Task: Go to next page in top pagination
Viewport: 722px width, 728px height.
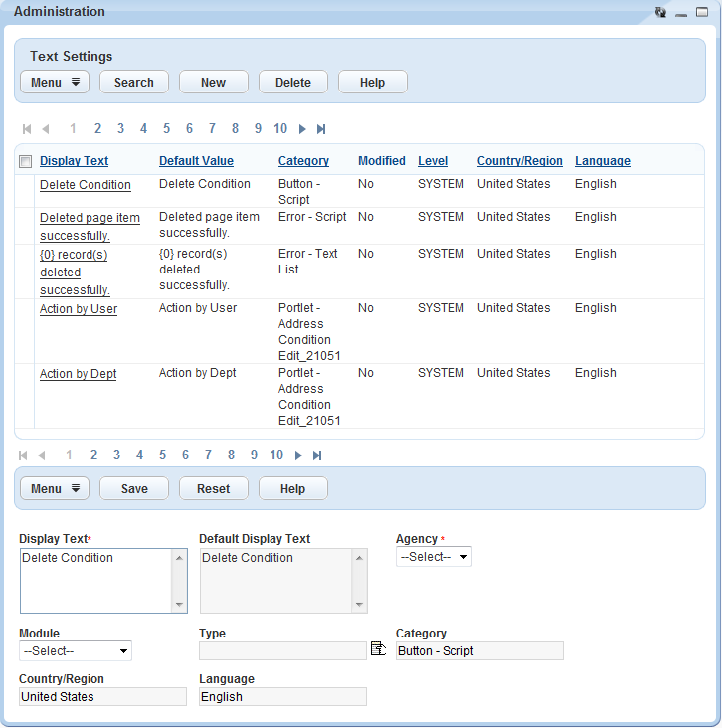Action: [x=303, y=129]
